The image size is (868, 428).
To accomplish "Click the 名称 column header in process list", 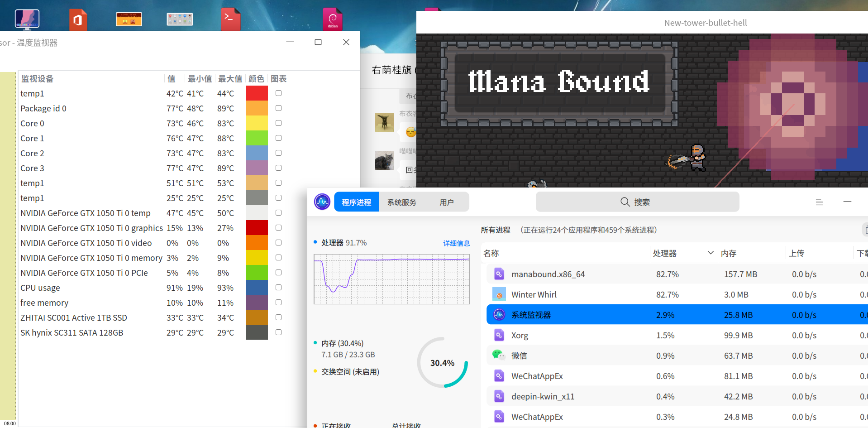I will 565,253.
